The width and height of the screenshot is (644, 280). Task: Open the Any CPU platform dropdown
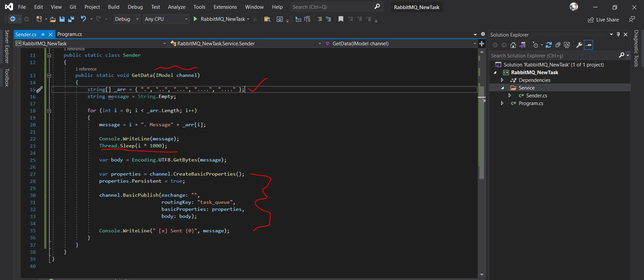tap(166, 19)
